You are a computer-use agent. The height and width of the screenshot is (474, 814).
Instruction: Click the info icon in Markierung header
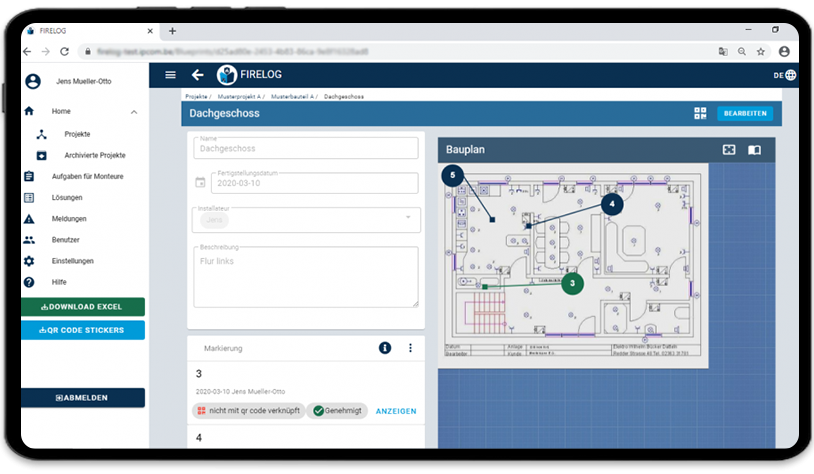[385, 348]
